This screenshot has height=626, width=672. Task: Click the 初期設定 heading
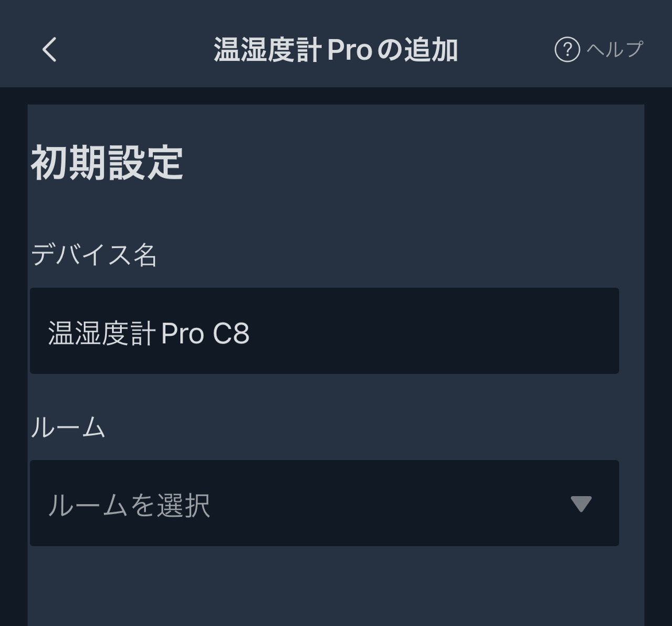click(x=107, y=163)
